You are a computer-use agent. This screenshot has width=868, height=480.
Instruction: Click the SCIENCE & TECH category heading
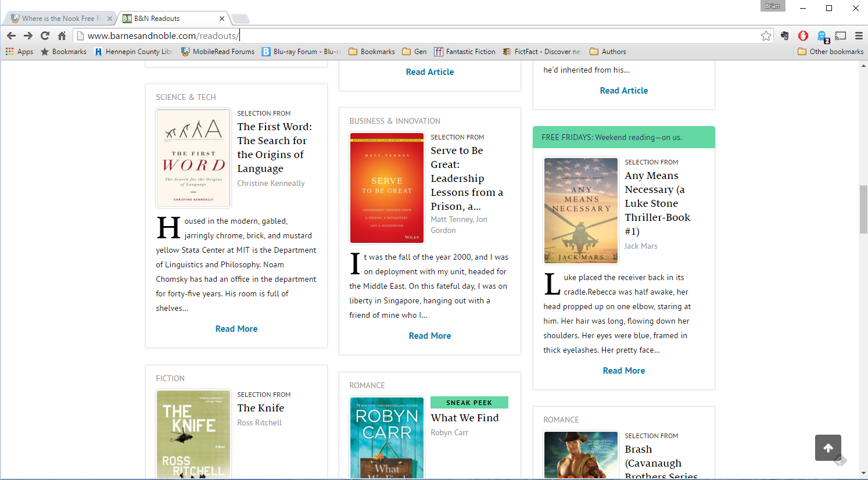[186, 97]
